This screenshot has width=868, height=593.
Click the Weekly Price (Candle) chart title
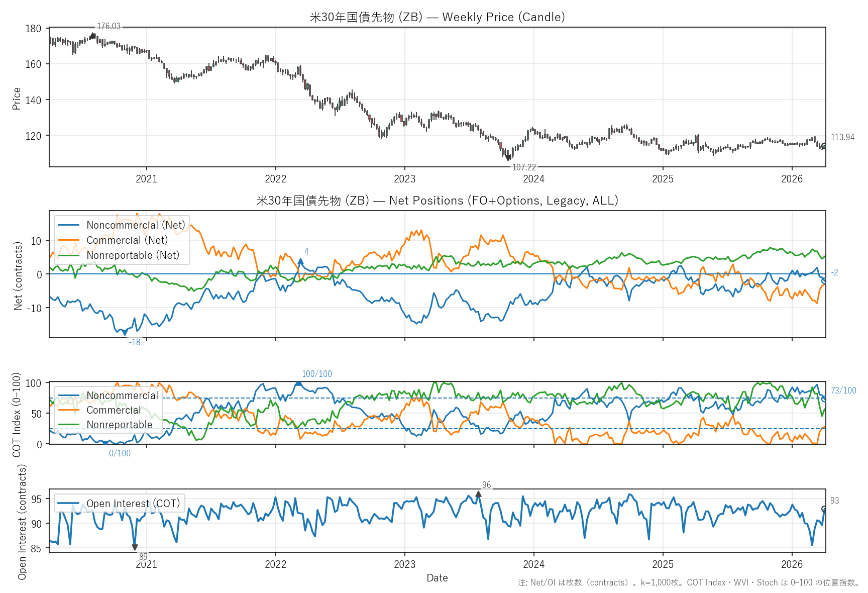437,17
